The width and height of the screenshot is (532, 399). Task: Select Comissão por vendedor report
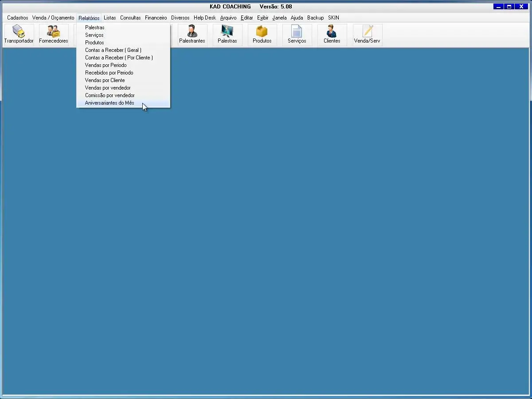[x=110, y=95]
